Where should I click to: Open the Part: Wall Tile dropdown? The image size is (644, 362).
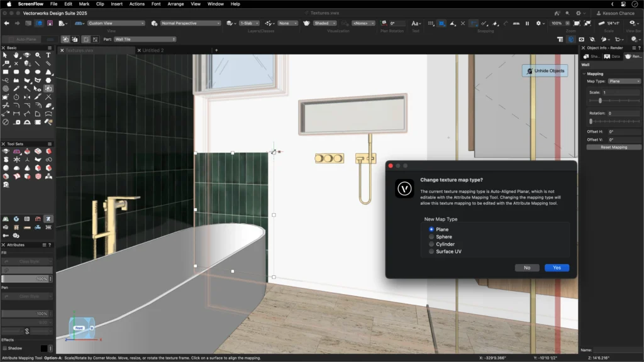[x=145, y=39]
